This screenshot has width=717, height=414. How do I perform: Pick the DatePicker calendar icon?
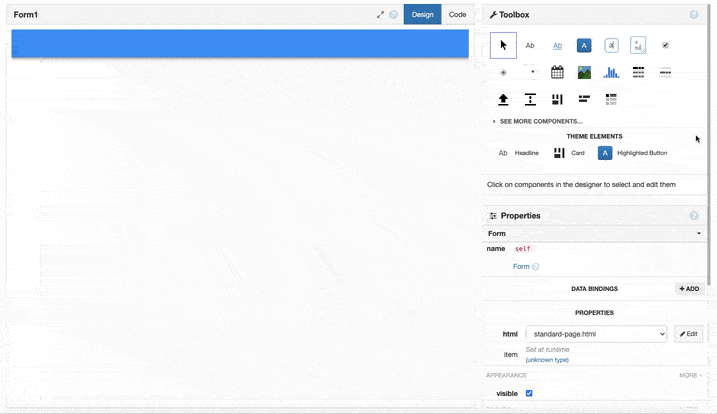point(557,72)
